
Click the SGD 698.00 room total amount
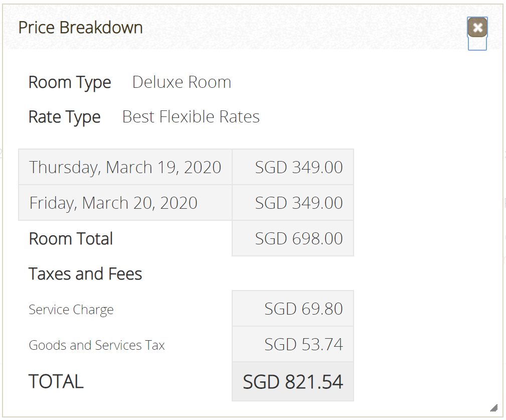[x=293, y=238]
